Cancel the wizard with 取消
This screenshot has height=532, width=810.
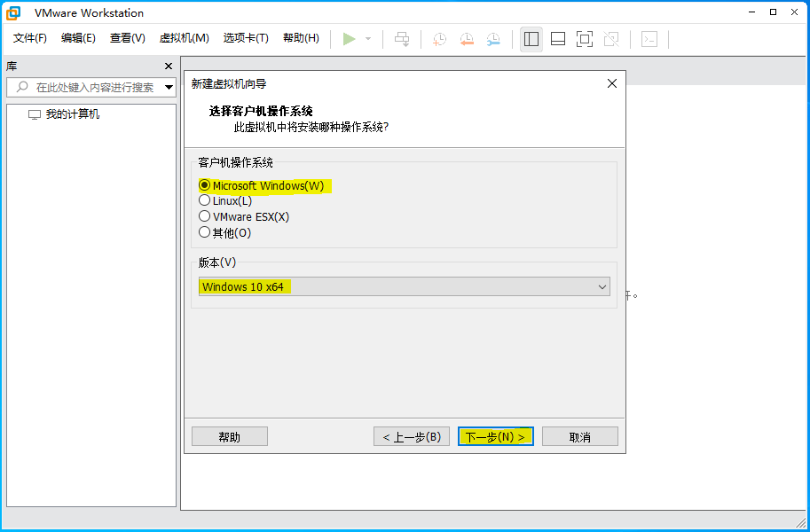579,437
